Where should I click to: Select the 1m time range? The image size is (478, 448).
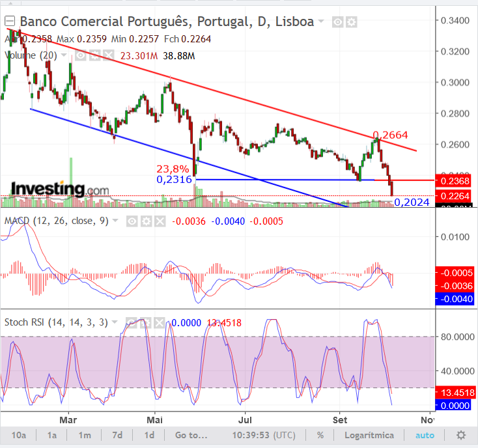[85, 435]
